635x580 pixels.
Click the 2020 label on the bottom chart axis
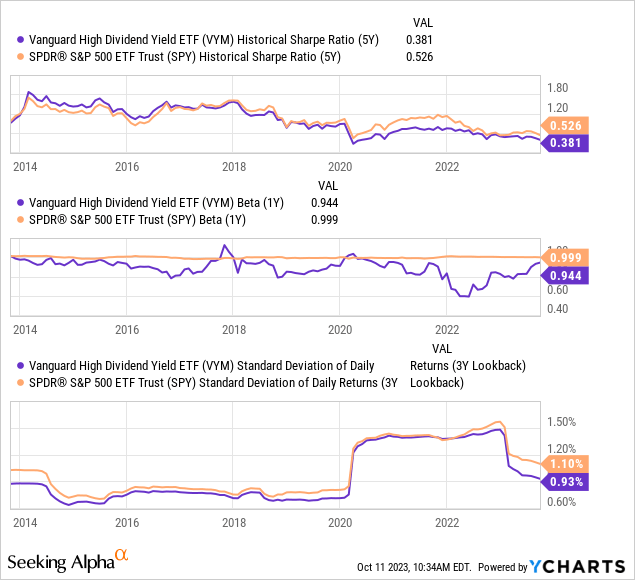[x=340, y=522]
